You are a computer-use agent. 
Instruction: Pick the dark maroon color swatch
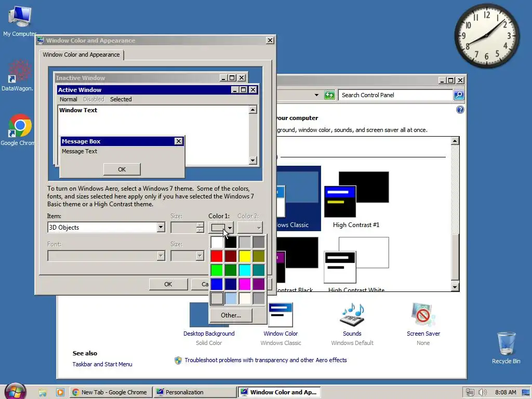(x=231, y=256)
